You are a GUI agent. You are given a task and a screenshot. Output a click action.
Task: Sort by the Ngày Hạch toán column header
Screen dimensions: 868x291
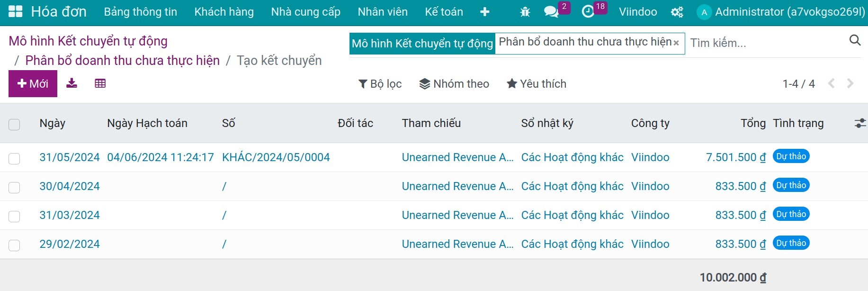(x=147, y=123)
